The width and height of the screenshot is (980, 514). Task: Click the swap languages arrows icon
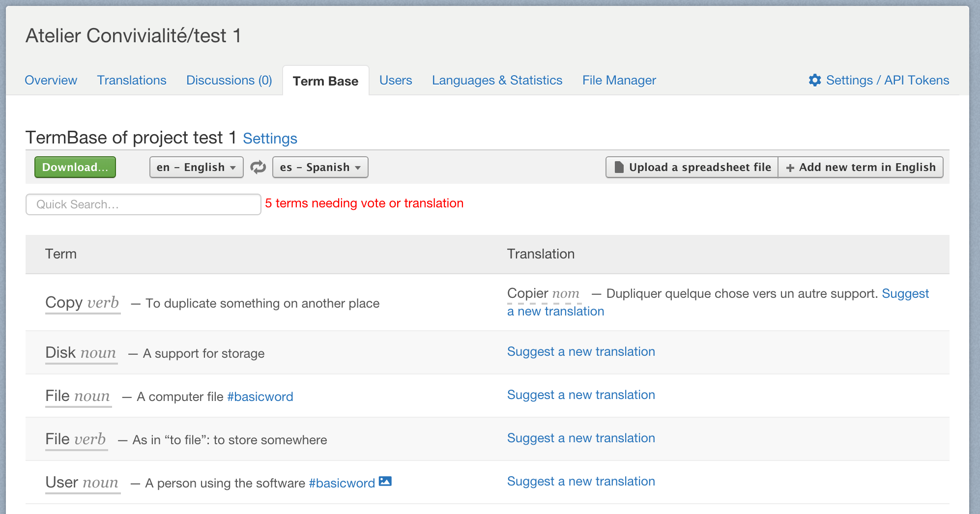click(x=258, y=168)
